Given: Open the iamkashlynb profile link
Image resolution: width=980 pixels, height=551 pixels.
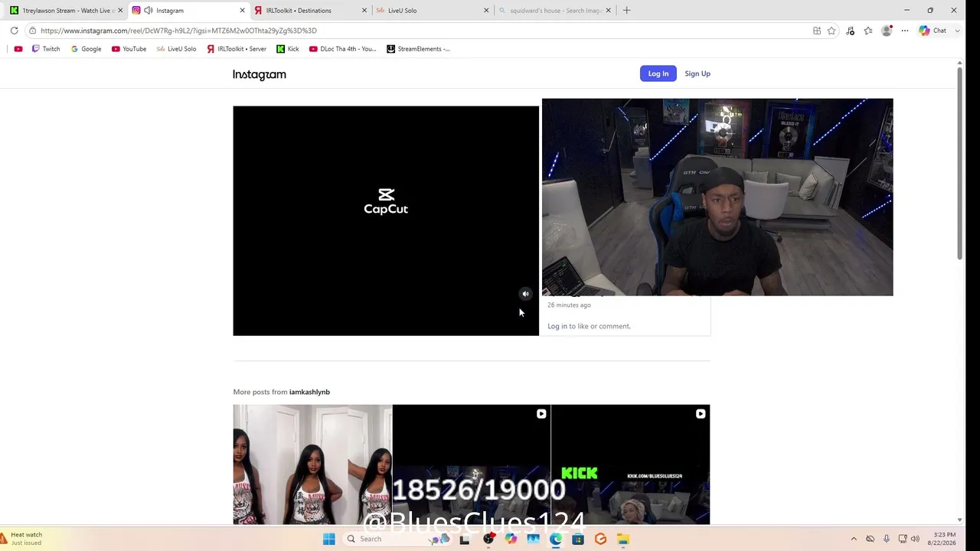Looking at the screenshot, I should 309,392.
